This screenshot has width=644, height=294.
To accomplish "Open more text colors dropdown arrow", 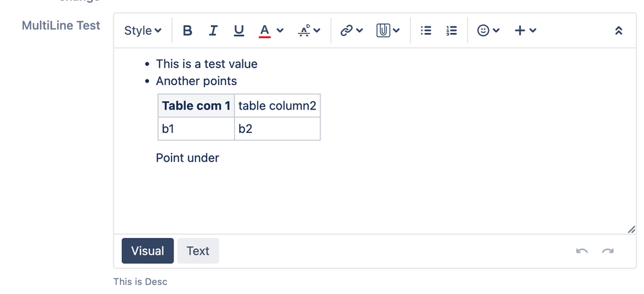I will coord(280,30).
